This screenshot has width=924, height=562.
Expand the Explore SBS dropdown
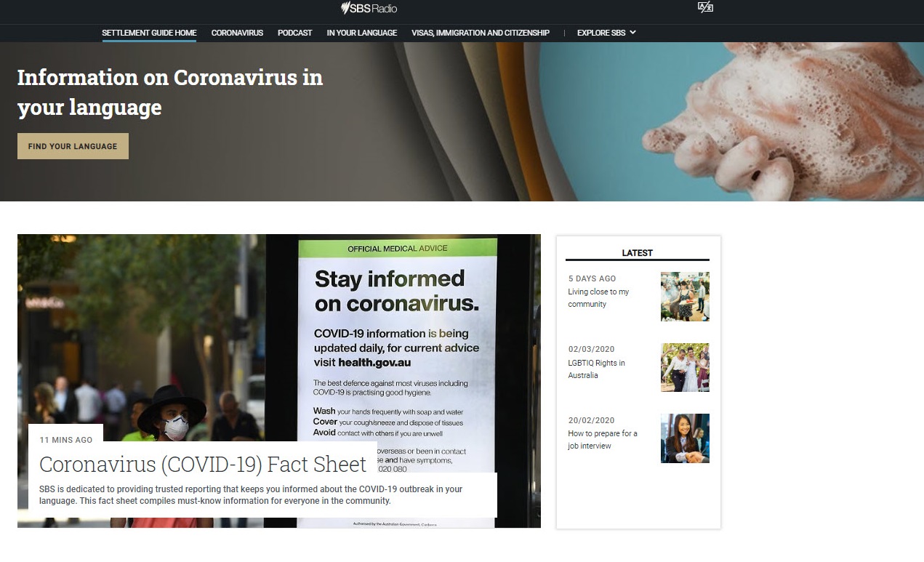[x=606, y=33]
